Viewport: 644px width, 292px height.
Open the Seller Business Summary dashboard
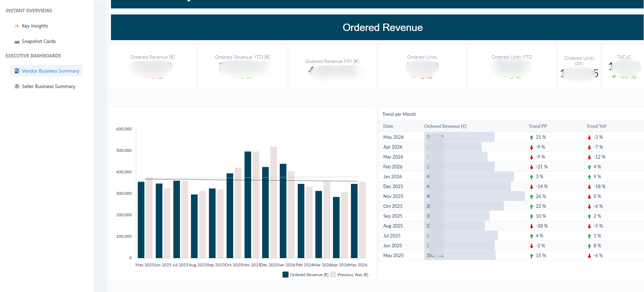pos(45,86)
